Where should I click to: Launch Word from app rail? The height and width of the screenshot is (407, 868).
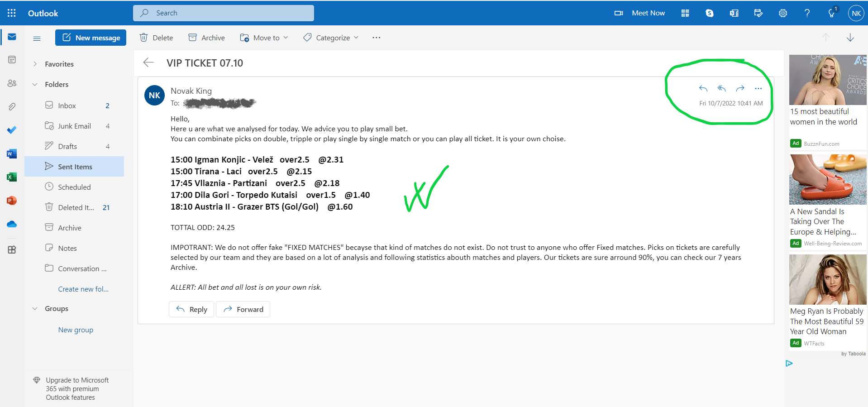12,154
